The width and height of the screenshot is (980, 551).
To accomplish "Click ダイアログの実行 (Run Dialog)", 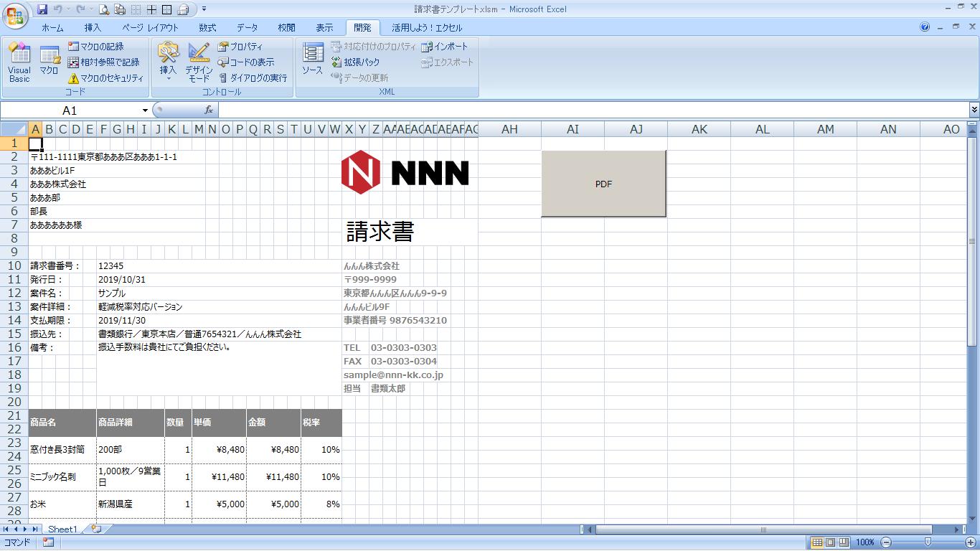I will pyautogui.click(x=253, y=78).
